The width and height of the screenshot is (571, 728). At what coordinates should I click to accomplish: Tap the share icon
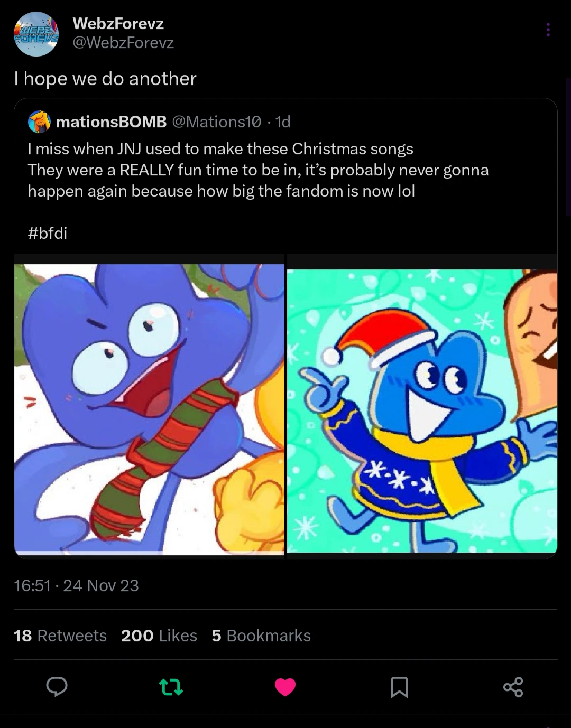513,687
